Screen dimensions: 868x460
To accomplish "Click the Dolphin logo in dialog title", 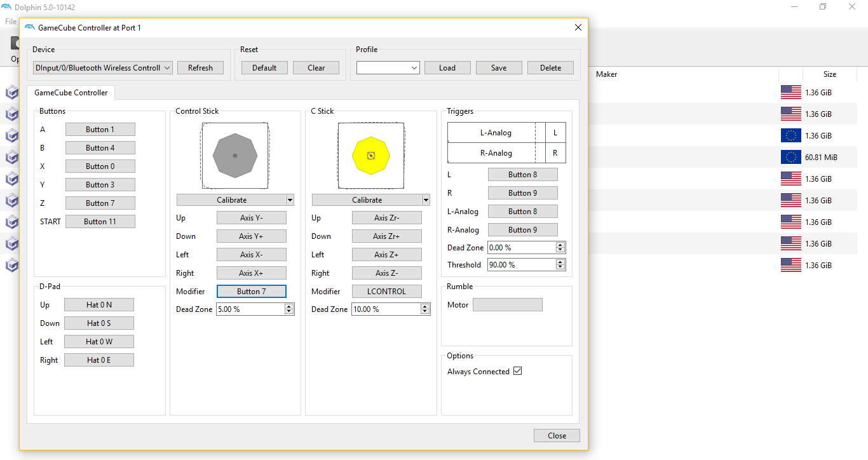I will tap(30, 28).
